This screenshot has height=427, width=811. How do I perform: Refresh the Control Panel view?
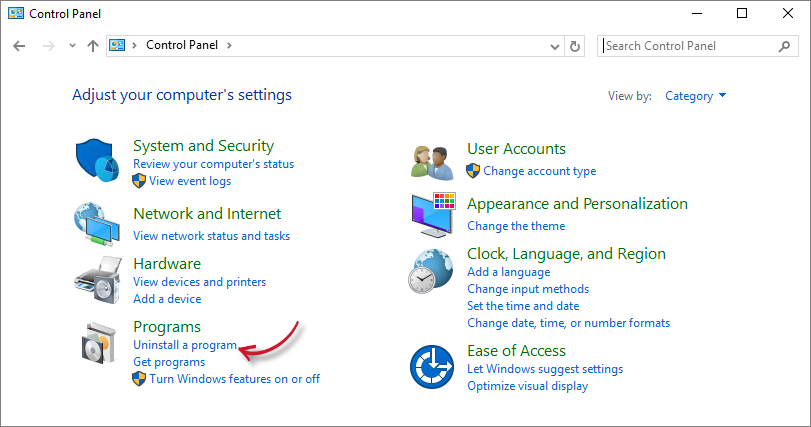coord(575,47)
